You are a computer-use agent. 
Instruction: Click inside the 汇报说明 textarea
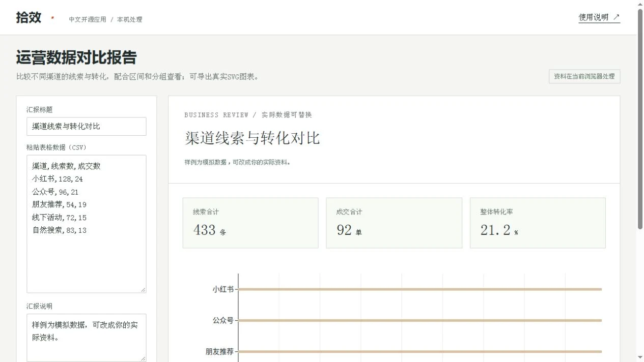[x=87, y=338]
